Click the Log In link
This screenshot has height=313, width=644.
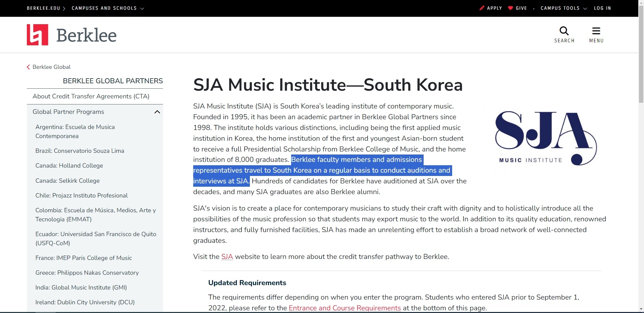[602, 8]
